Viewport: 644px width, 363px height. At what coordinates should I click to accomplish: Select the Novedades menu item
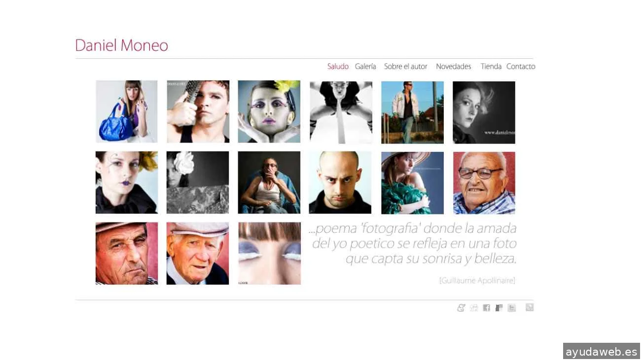coord(453,66)
